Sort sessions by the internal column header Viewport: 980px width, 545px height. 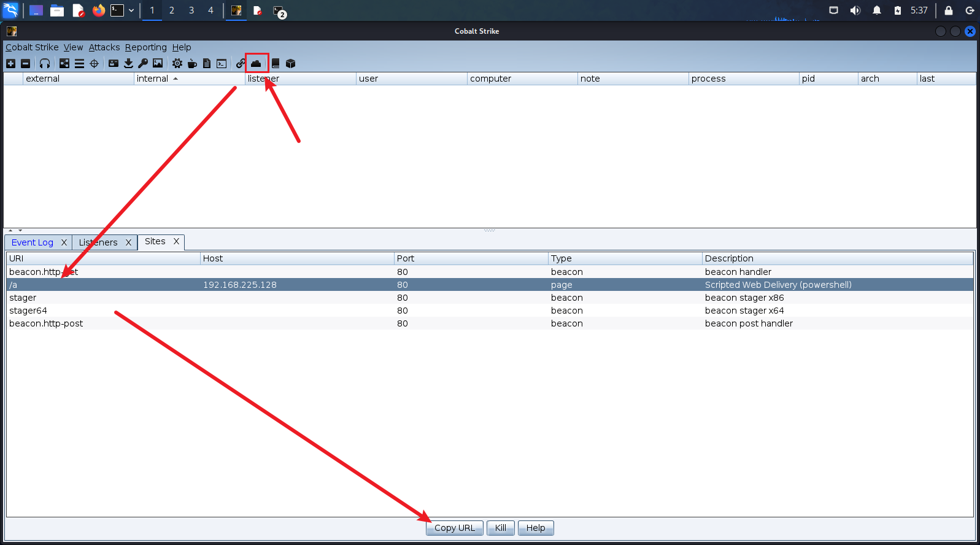pyautogui.click(x=189, y=79)
